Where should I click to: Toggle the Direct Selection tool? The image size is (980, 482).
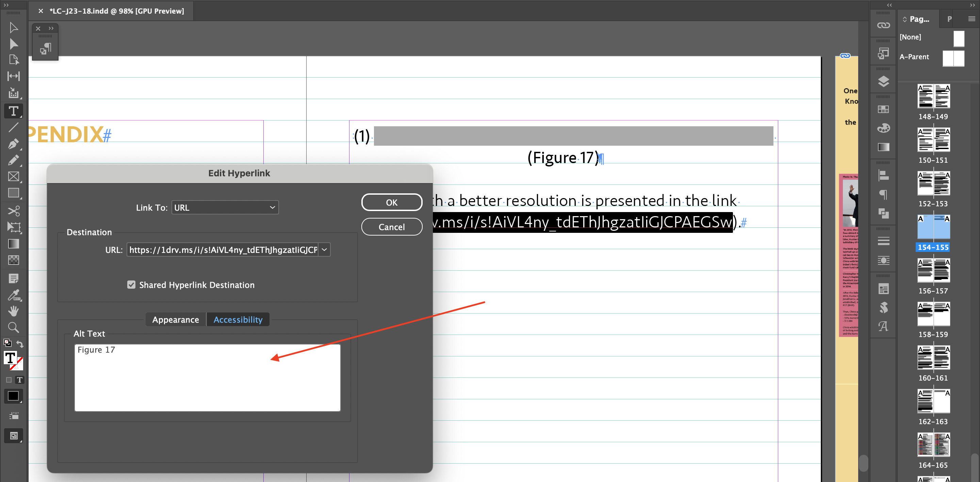14,44
